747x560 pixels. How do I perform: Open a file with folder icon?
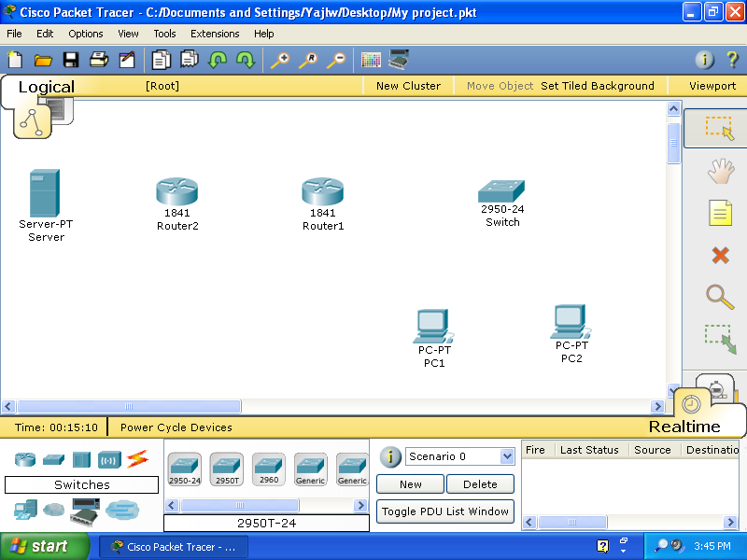click(43, 60)
